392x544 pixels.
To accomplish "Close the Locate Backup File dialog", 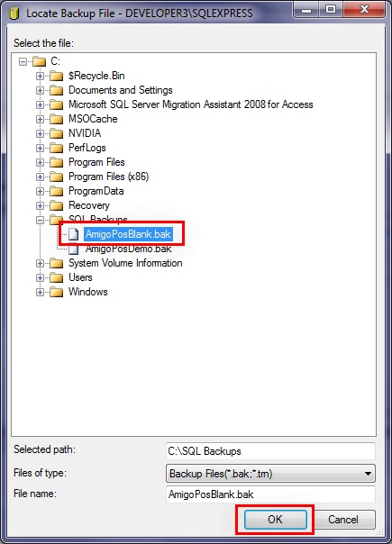I will (363, 9).
